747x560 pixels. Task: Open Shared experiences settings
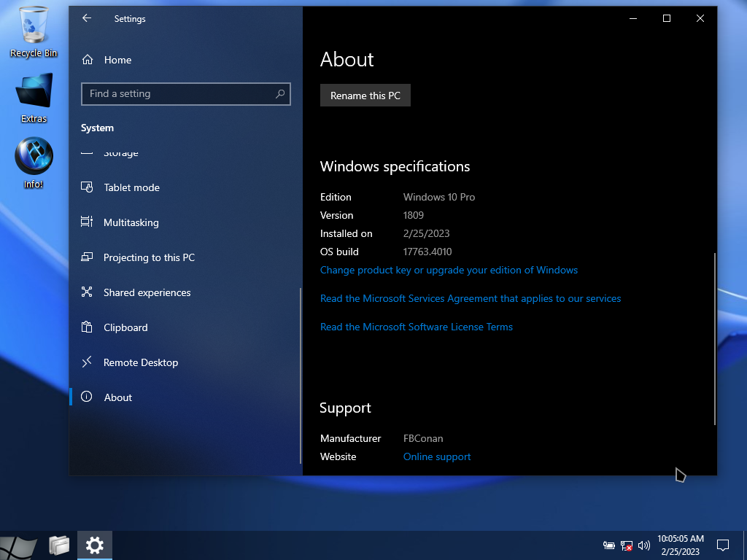point(186,292)
